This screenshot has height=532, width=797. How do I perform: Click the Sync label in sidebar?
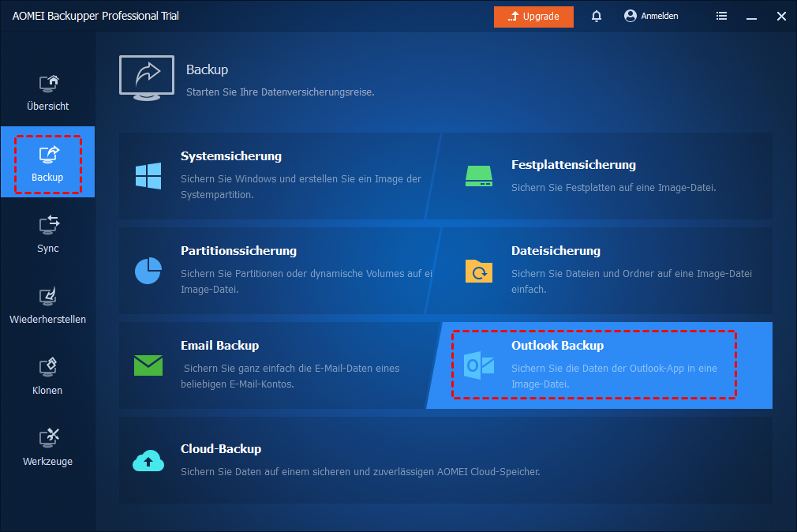(48, 248)
